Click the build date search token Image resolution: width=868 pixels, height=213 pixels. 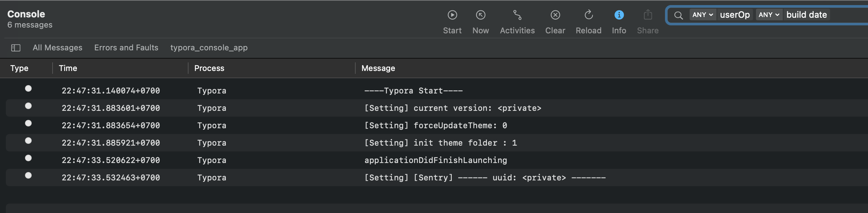point(807,15)
